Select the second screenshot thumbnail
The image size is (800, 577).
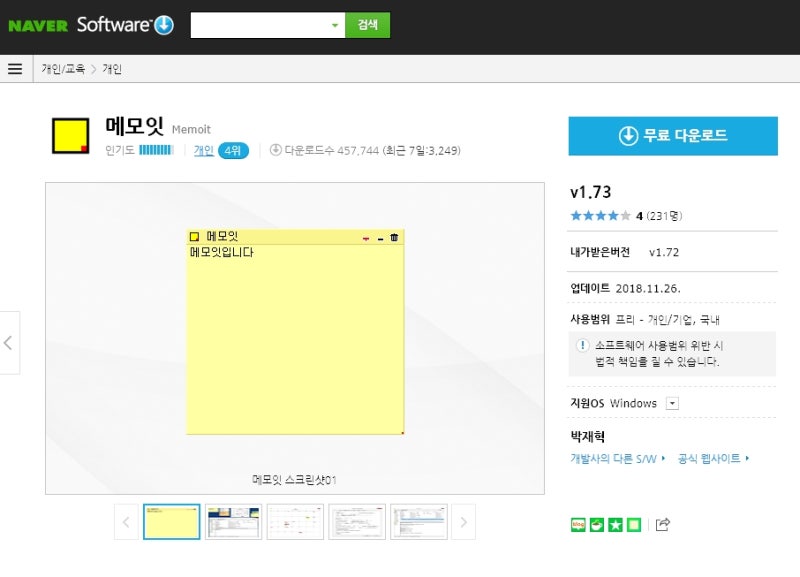point(233,522)
